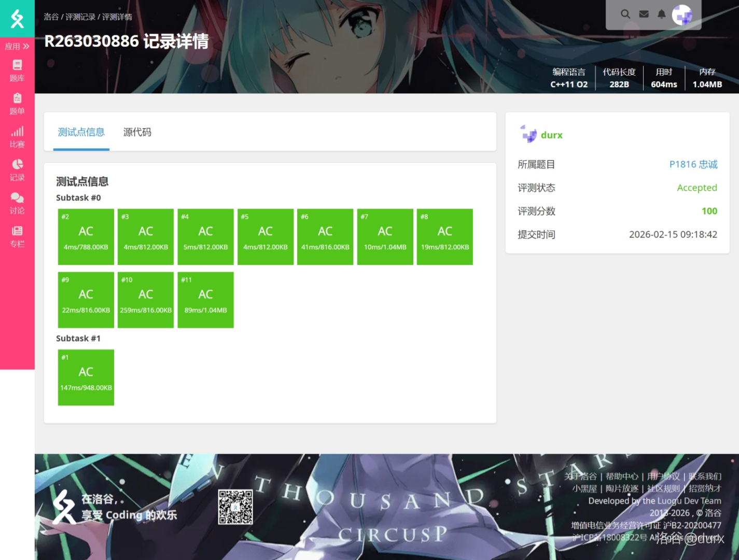Open the user avatar menu at top right
Screen dimensions: 739x560
click(682, 15)
